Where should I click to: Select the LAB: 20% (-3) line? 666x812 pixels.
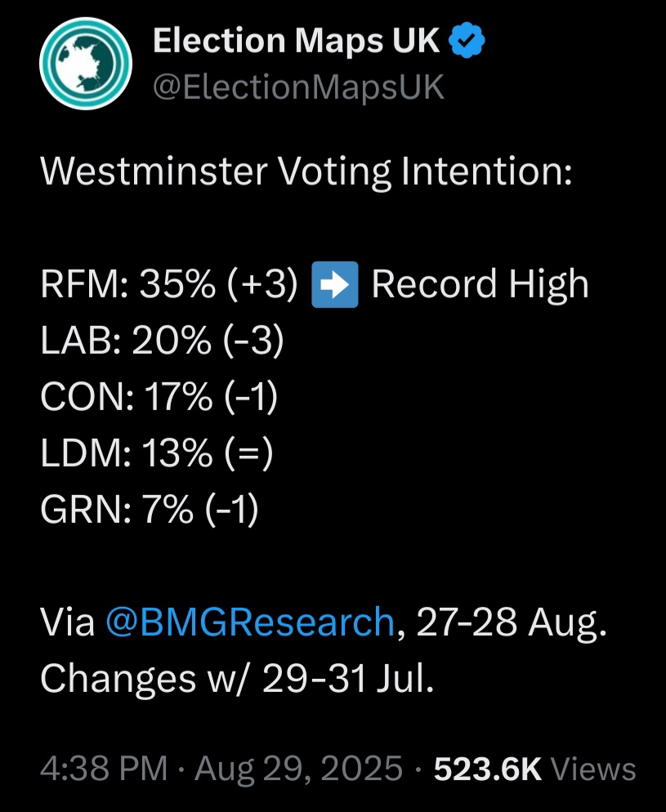(162, 341)
